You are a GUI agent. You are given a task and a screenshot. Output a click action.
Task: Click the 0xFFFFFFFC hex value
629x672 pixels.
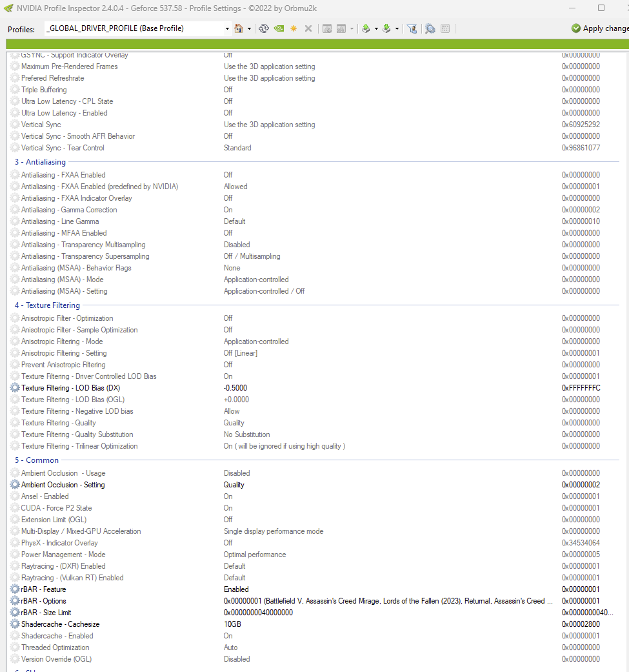pyautogui.click(x=581, y=388)
